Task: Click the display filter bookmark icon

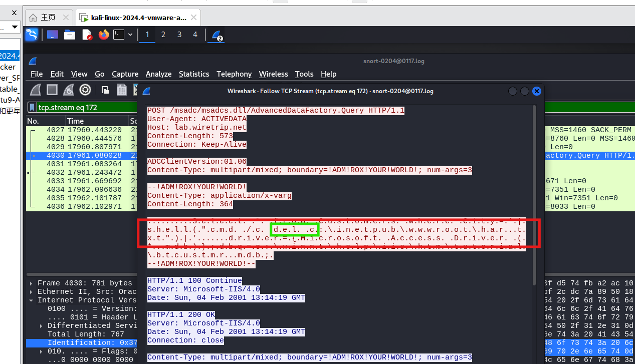Action: pyautogui.click(x=32, y=107)
